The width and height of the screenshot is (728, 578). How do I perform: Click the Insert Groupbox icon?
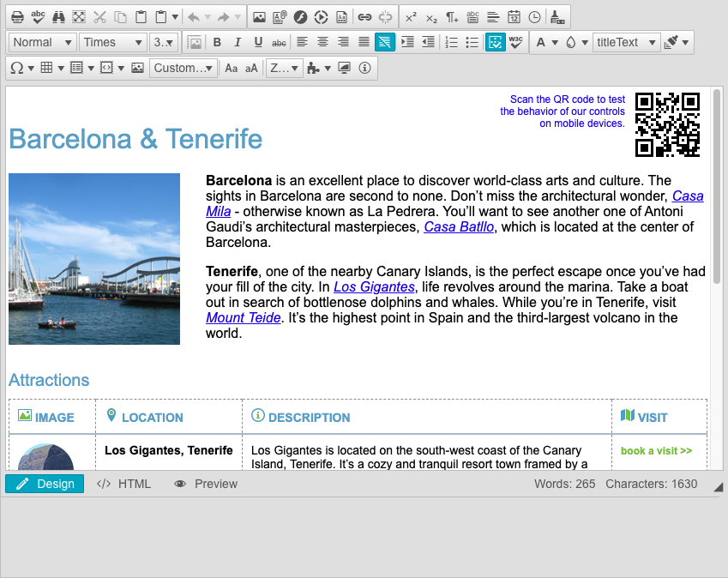(x=472, y=18)
